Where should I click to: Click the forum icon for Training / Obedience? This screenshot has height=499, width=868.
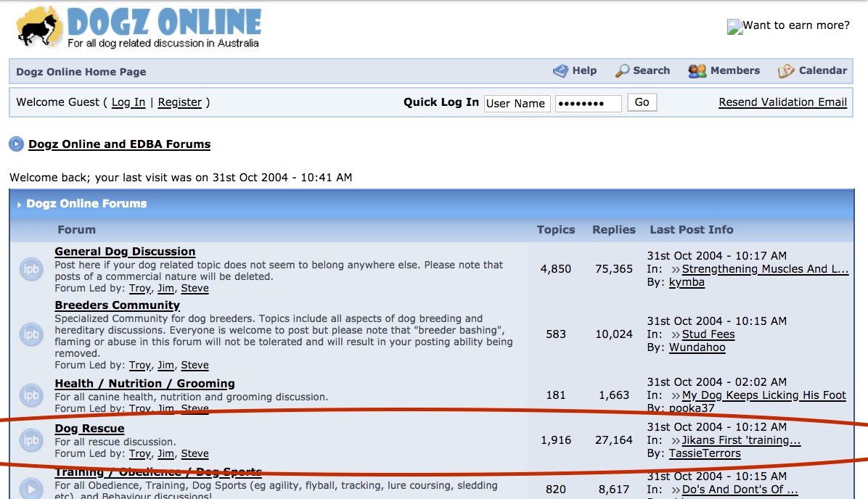31,489
